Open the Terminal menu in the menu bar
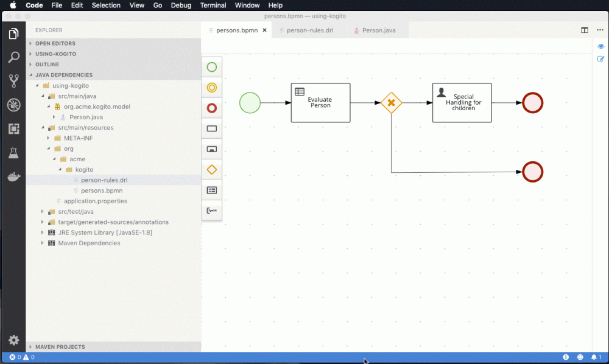The height and width of the screenshot is (364, 609). [x=213, y=5]
